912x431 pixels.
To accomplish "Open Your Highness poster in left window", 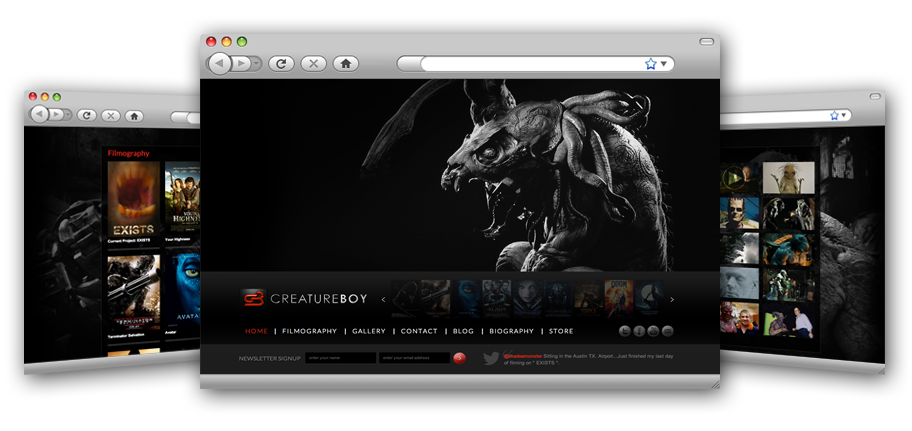I will coord(183,198).
